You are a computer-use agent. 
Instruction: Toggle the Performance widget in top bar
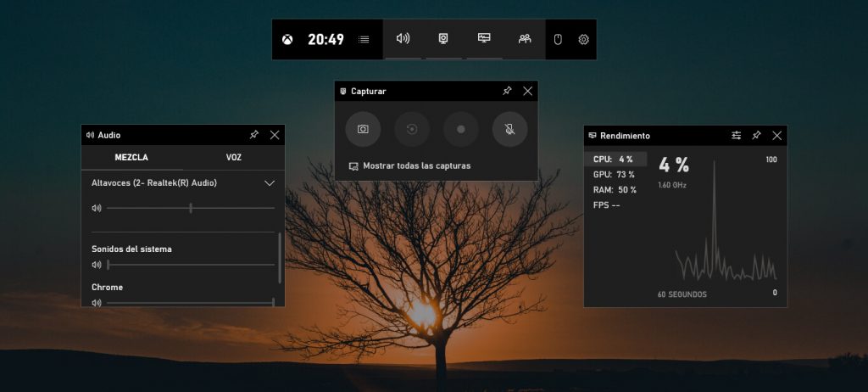click(x=484, y=38)
